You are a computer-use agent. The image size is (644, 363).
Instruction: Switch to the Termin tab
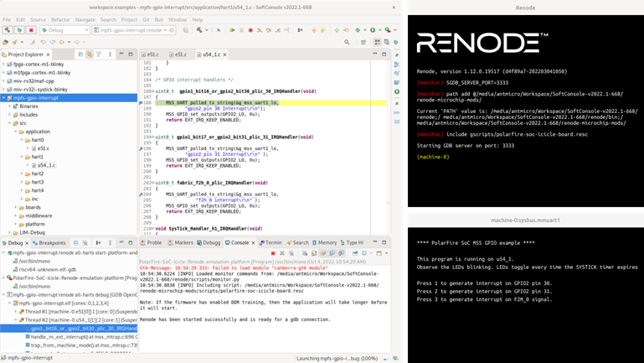click(x=270, y=243)
